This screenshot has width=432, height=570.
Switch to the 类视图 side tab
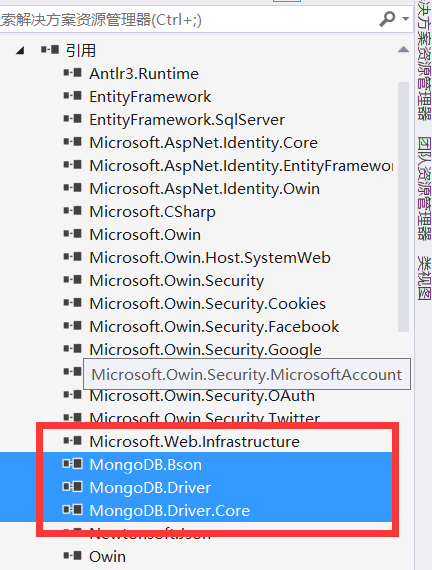point(424,278)
